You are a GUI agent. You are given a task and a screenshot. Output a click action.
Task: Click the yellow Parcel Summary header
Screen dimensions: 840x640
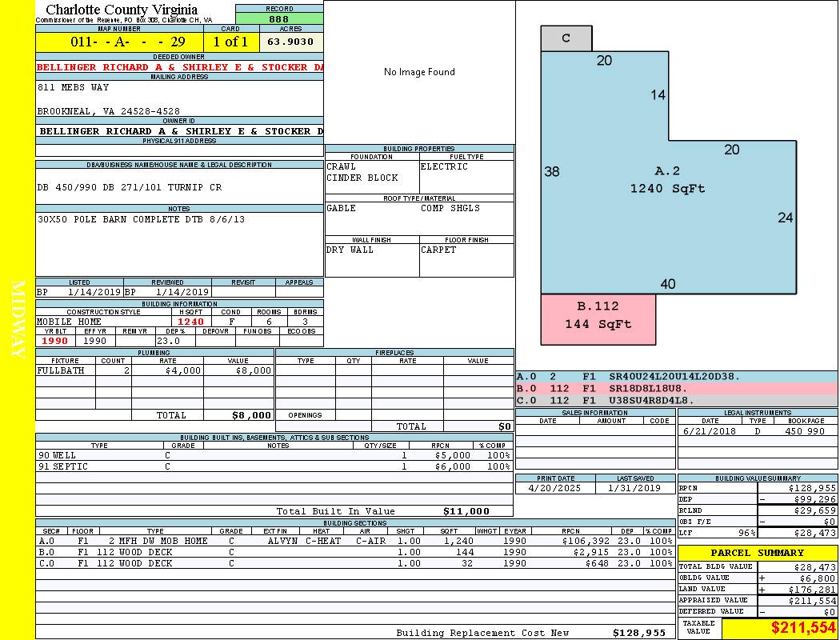757,553
